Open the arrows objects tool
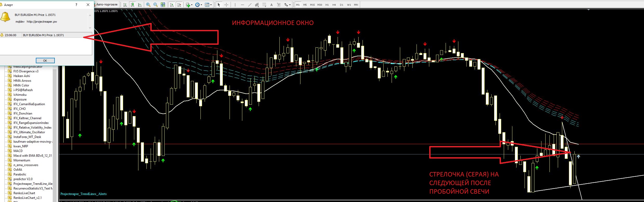This screenshot has height=202, width=644. coord(286,5)
